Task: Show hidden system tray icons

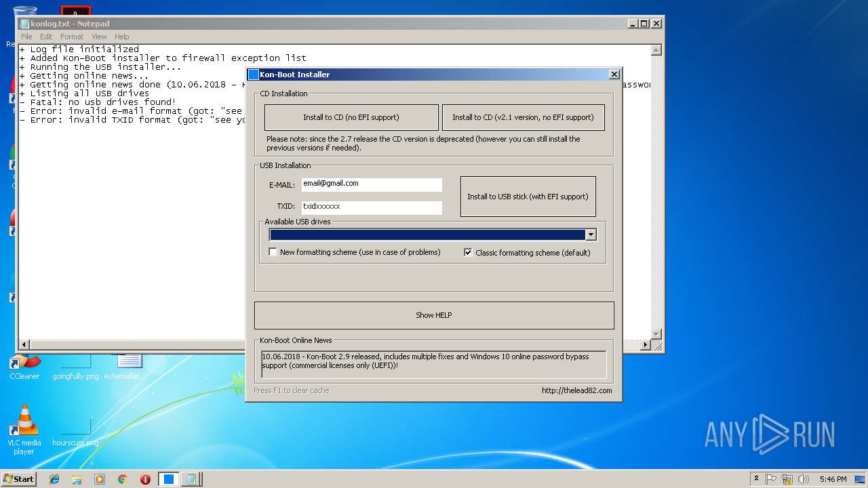Action: click(756, 479)
